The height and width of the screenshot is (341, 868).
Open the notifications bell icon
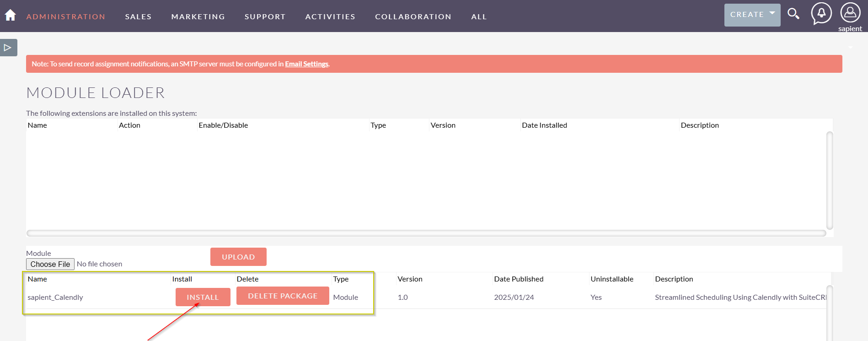coord(821,13)
